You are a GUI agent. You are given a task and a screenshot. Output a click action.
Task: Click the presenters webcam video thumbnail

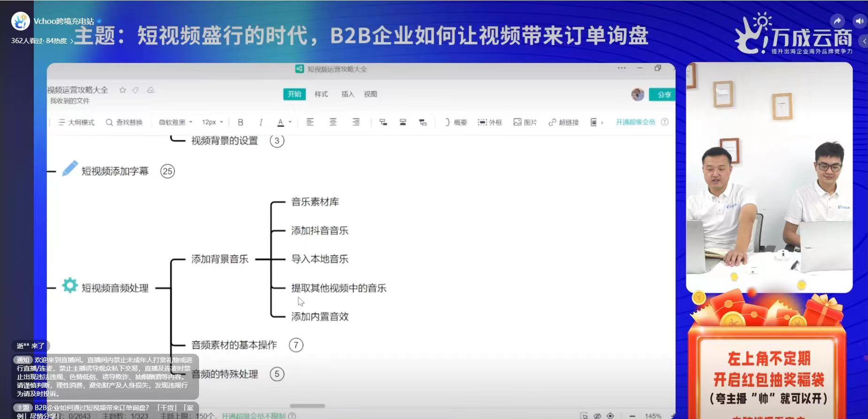click(x=769, y=177)
